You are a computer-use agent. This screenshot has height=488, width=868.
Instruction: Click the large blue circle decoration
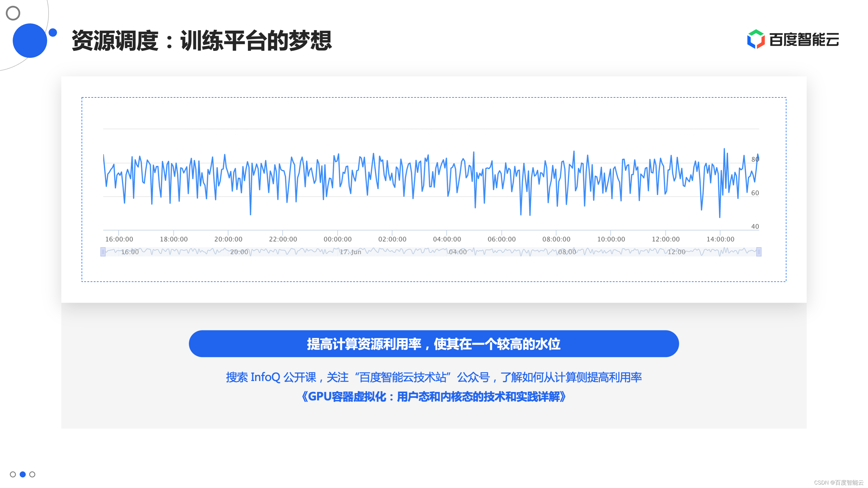(30, 40)
